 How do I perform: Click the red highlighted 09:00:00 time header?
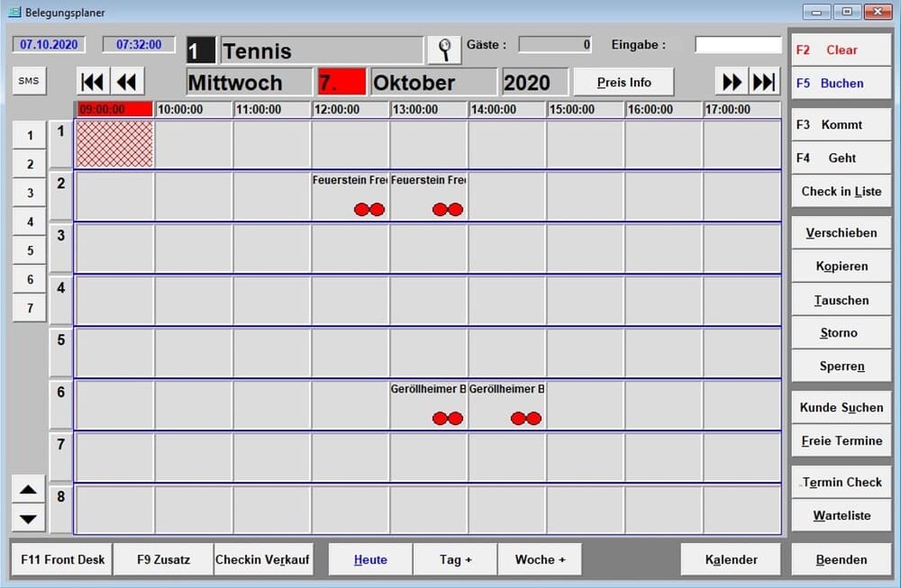(x=114, y=110)
